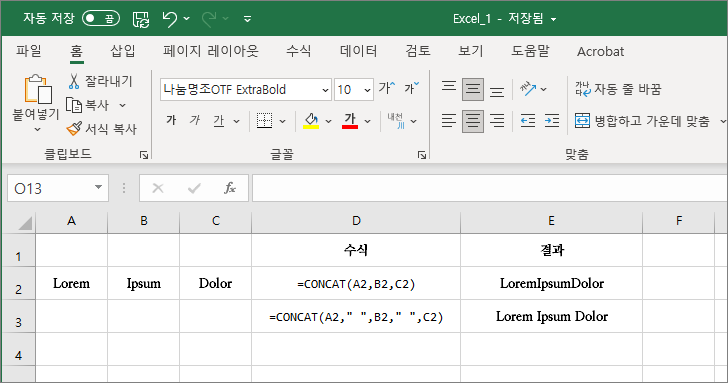This screenshot has height=383, width=728.
Task: Click 서식 복사 format painter
Action: pos(102,129)
